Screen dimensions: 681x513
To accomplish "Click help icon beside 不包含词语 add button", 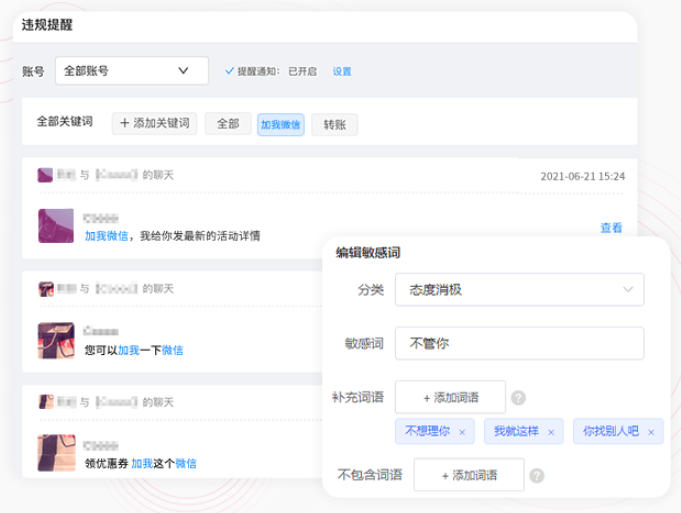I will (x=537, y=476).
